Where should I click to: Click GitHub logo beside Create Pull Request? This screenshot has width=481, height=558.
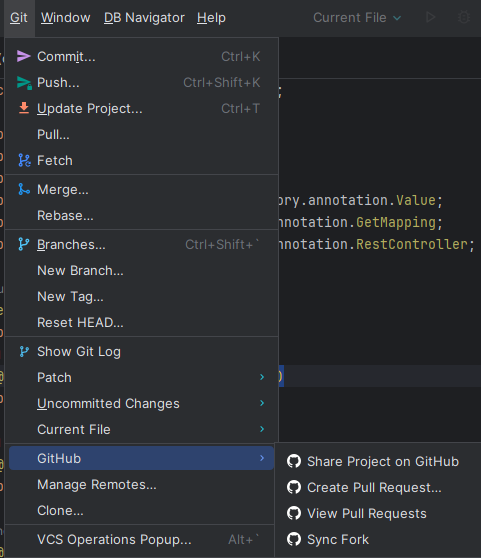tap(294, 487)
